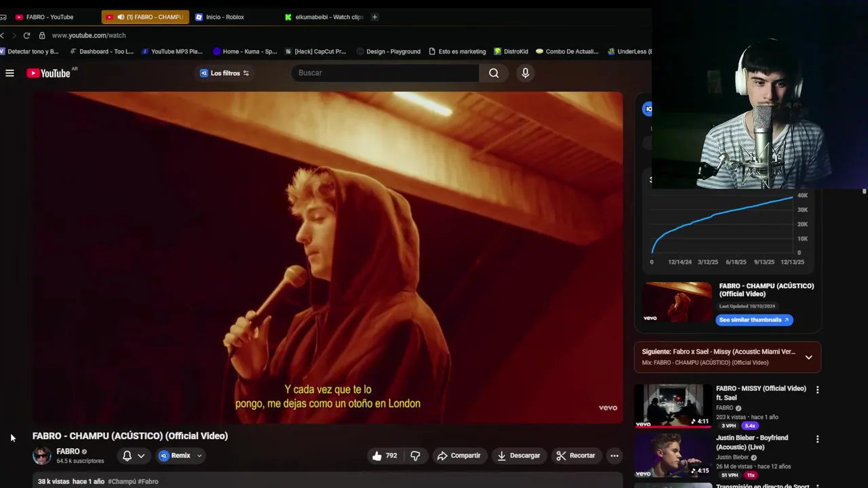The height and width of the screenshot is (488, 868).
Task: Open the Los filtros button
Action: 224,73
